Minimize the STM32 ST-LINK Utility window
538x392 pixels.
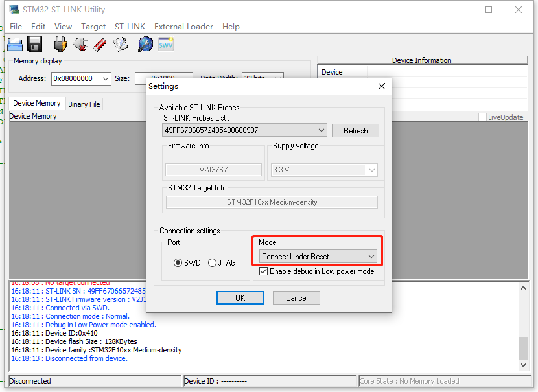click(460, 10)
